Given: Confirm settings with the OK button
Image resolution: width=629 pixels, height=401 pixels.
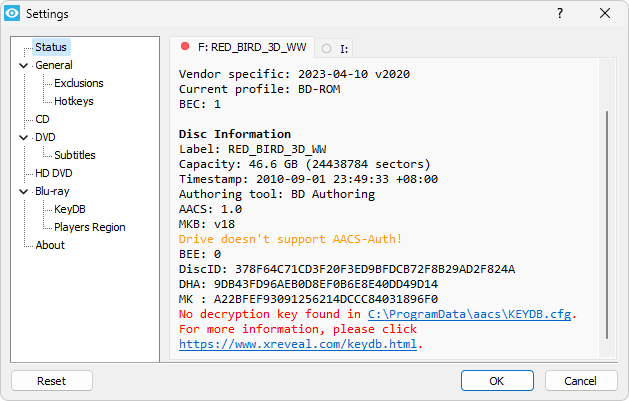Looking at the screenshot, I should 497,381.
